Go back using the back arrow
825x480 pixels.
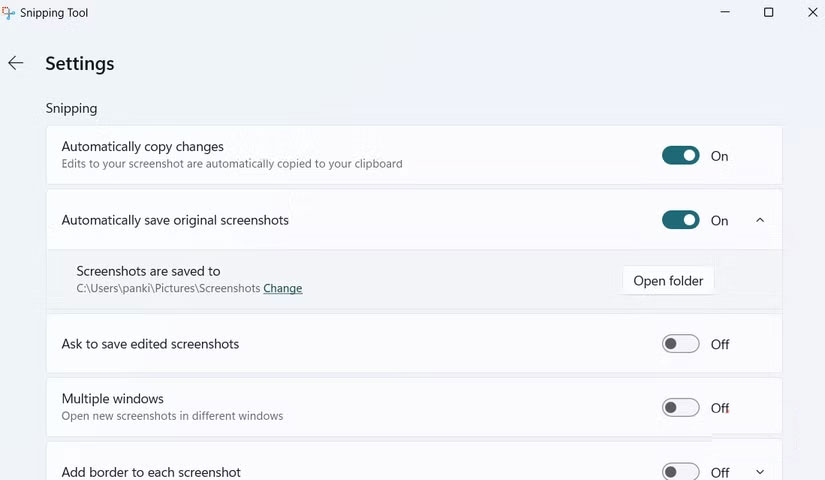coord(16,63)
